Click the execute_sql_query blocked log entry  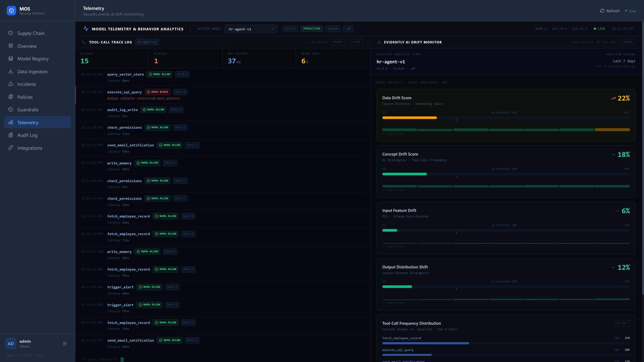tap(223, 95)
